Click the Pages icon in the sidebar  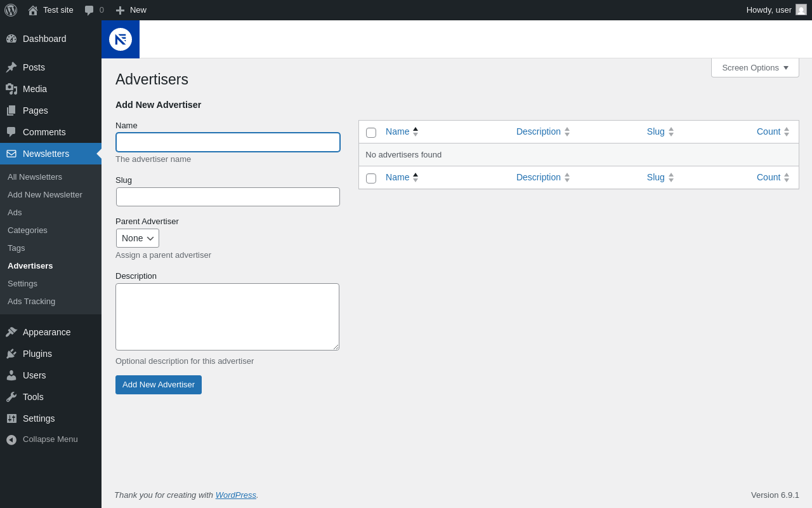11,110
